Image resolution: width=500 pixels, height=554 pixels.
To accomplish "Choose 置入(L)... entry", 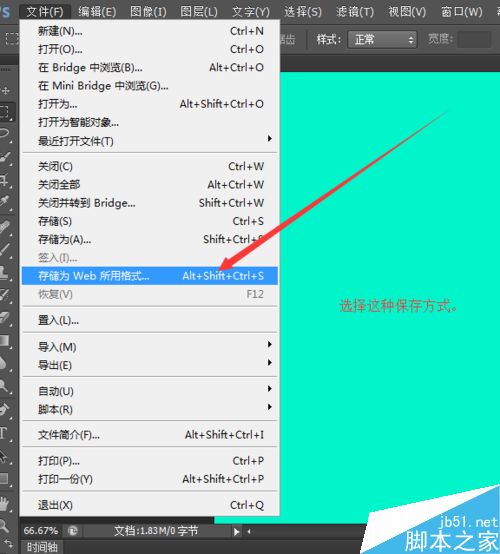I will click(x=150, y=320).
